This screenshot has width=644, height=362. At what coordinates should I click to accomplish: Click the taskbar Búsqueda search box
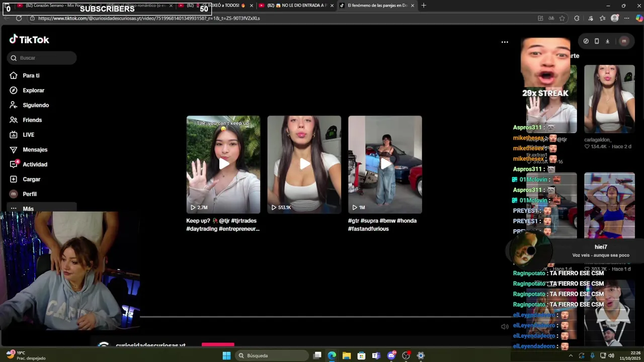pyautogui.click(x=271, y=355)
